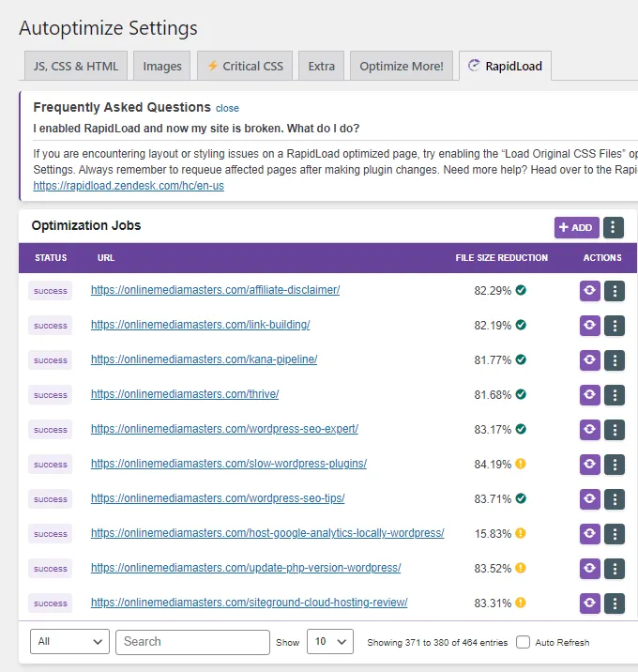Click the + ADD job button

point(576,227)
